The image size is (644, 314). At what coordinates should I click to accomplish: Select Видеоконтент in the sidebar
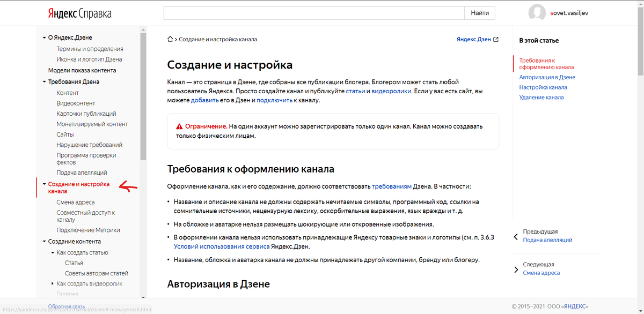tap(76, 103)
